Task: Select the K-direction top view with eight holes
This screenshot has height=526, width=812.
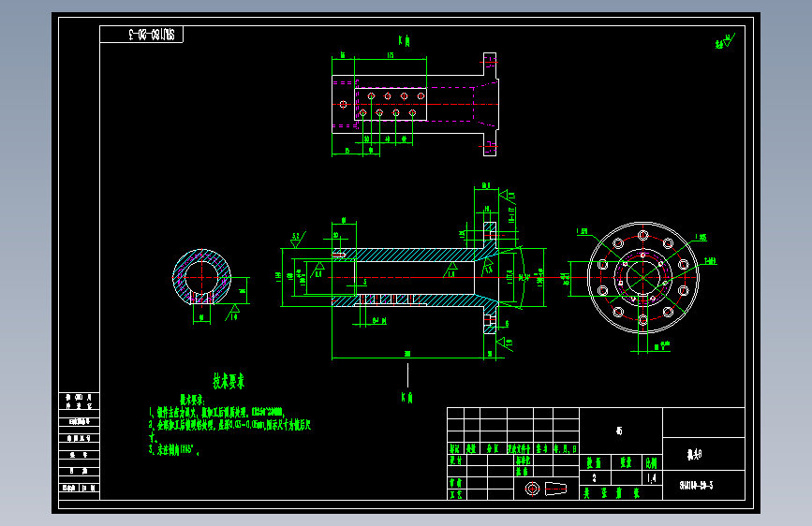Action: click(x=415, y=104)
